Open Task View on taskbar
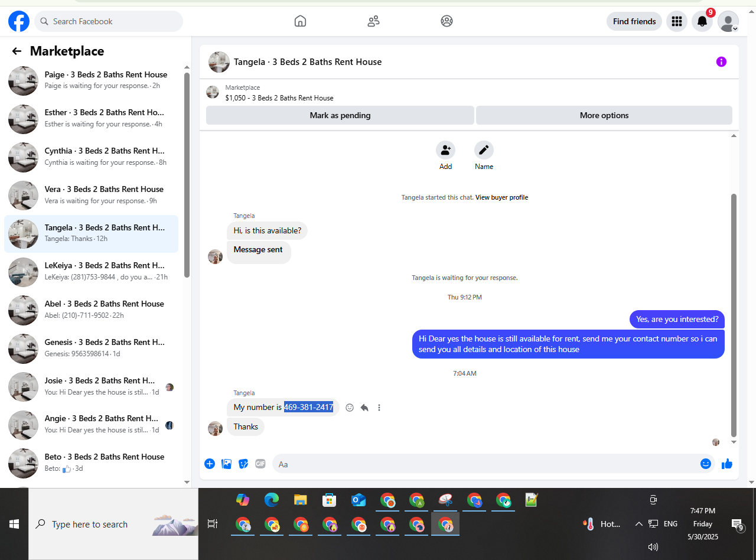This screenshot has height=560, width=756. [213, 524]
